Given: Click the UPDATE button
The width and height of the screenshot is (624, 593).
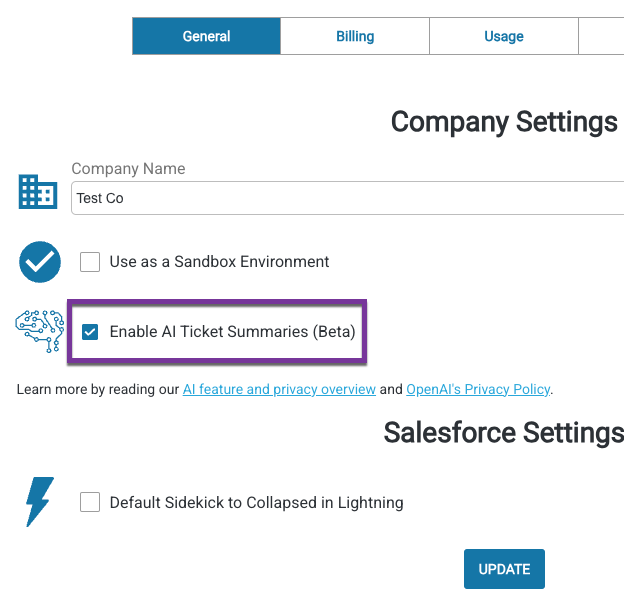Looking at the screenshot, I should [x=504, y=569].
